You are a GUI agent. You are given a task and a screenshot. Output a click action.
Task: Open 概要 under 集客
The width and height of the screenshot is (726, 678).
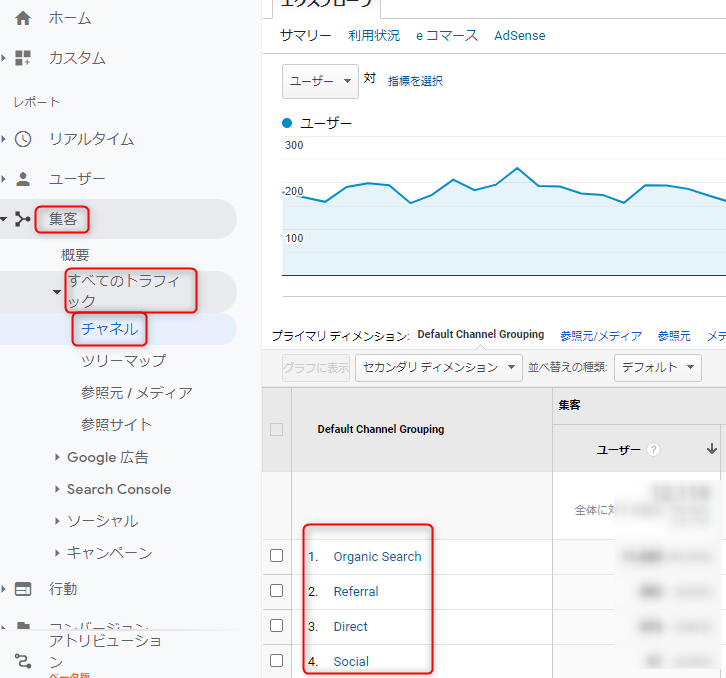[x=75, y=255]
